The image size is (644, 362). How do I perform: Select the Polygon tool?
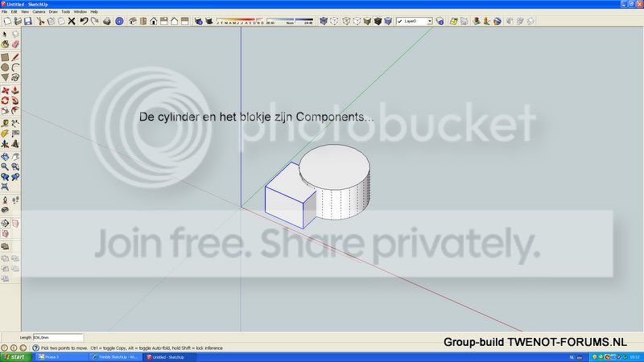click(5, 77)
